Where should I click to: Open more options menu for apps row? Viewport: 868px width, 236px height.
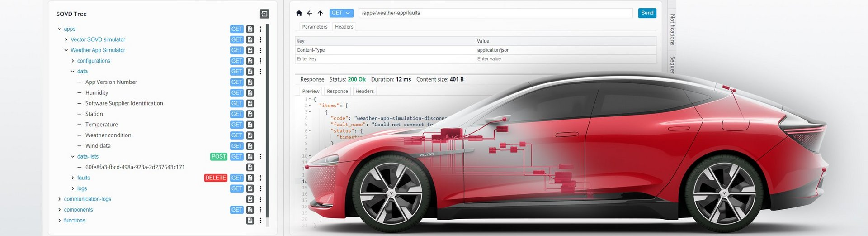[260, 29]
